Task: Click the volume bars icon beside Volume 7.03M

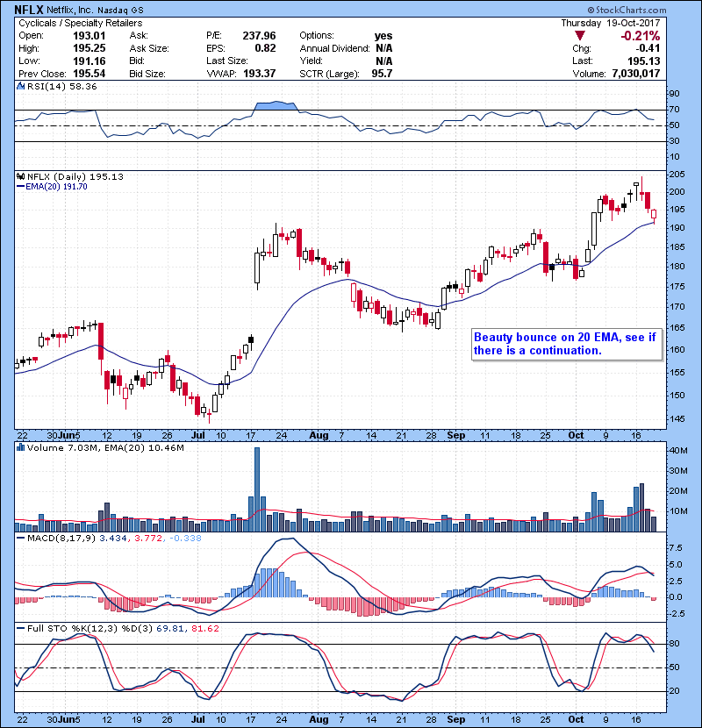Action: tap(20, 447)
